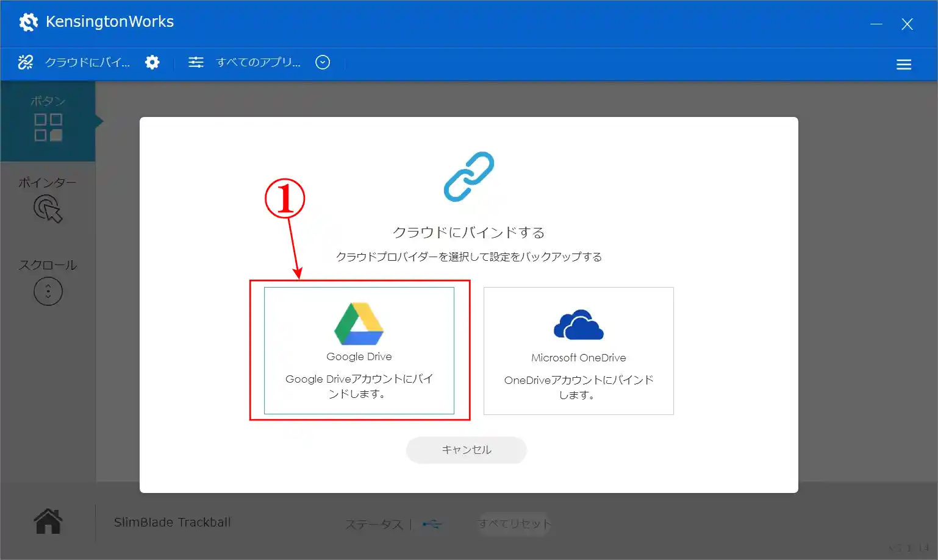Click the クラウドにバインドする heading
This screenshot has width=938, height=560.
[x=468, y=232]
